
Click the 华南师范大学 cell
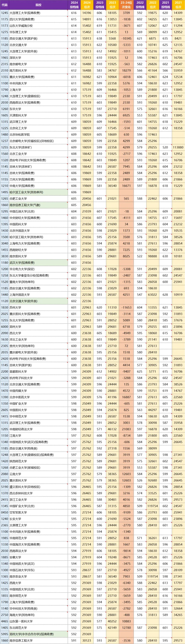(38, 538)
